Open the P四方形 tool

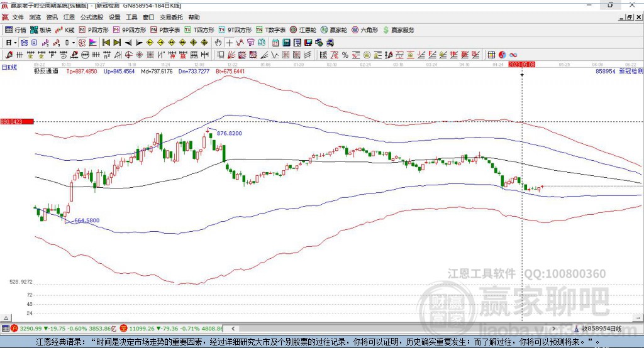coord(94,30)
